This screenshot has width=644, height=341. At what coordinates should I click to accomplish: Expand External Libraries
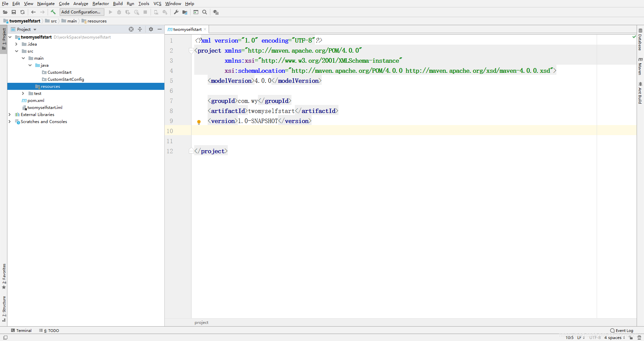(x=10, y=114)
